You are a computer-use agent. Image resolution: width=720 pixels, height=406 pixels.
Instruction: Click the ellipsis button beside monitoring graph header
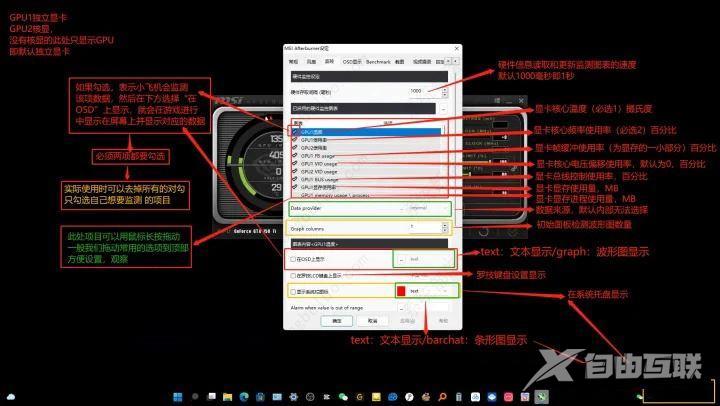point(444,109)
